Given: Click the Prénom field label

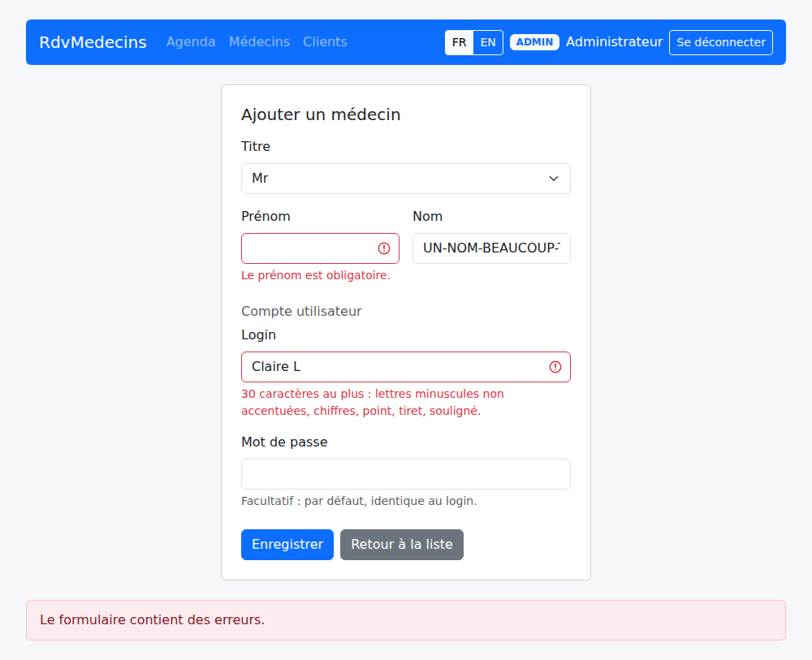Looking at the screenshot, I should [266, 217].
